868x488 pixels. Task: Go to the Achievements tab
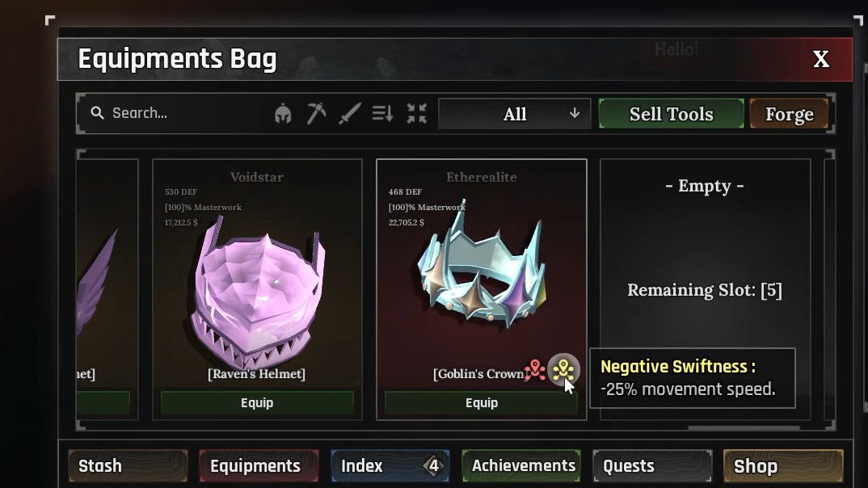[521, 466]
